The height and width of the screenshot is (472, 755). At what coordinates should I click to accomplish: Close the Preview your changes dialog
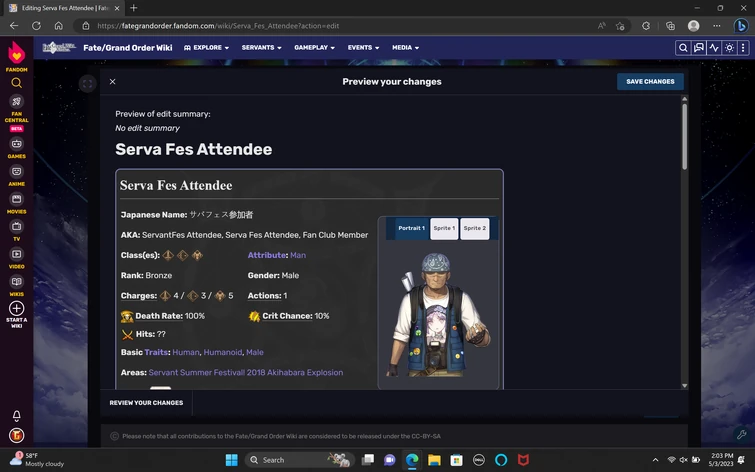coord(112,81)
